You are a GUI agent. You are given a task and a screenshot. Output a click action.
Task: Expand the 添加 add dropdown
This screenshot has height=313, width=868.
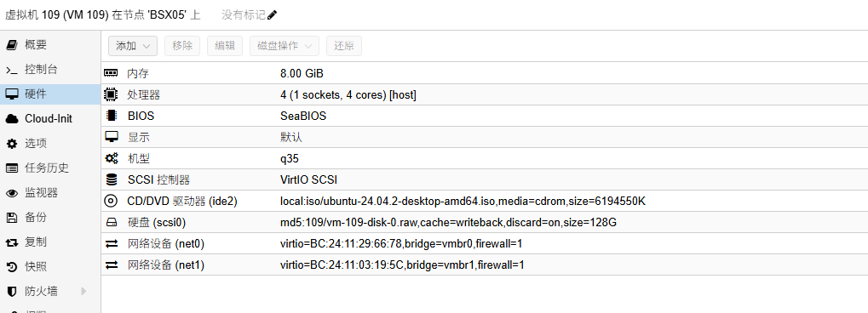click(133, 46)
